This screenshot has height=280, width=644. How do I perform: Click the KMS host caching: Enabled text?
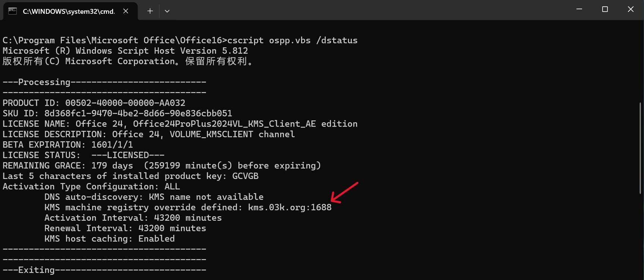tap(110, 239)
